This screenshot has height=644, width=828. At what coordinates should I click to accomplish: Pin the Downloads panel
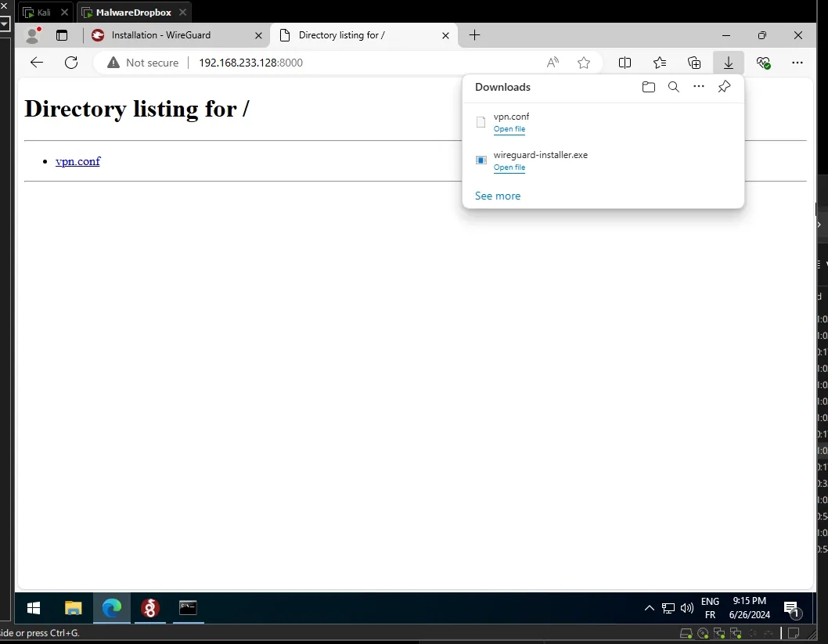point(724,87)
